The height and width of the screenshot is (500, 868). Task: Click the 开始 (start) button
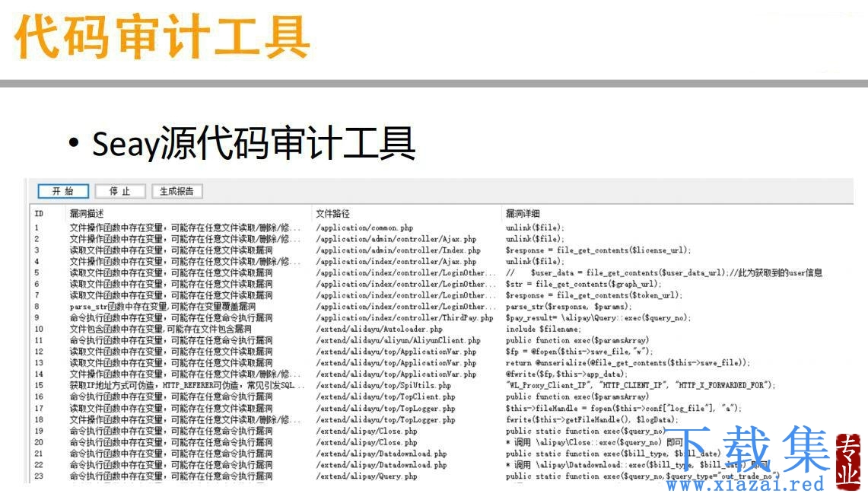click(63, 192)
